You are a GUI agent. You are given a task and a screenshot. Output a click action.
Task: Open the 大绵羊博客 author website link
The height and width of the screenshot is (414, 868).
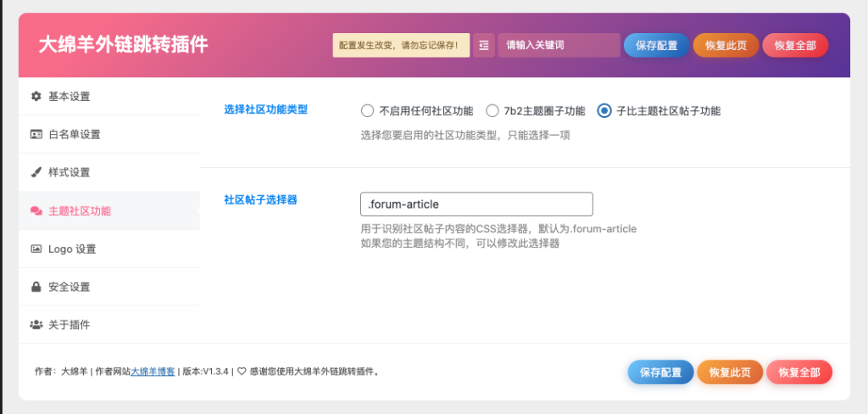coord(153,372)
